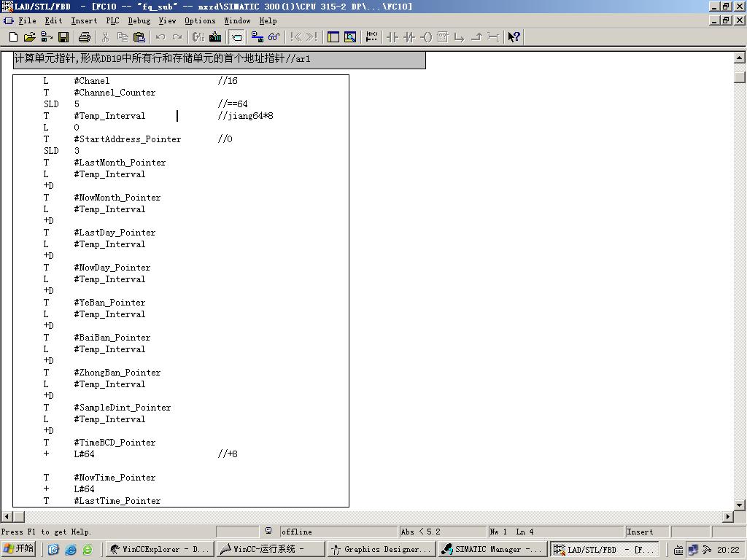Click the context Help arrow icon

514,37
